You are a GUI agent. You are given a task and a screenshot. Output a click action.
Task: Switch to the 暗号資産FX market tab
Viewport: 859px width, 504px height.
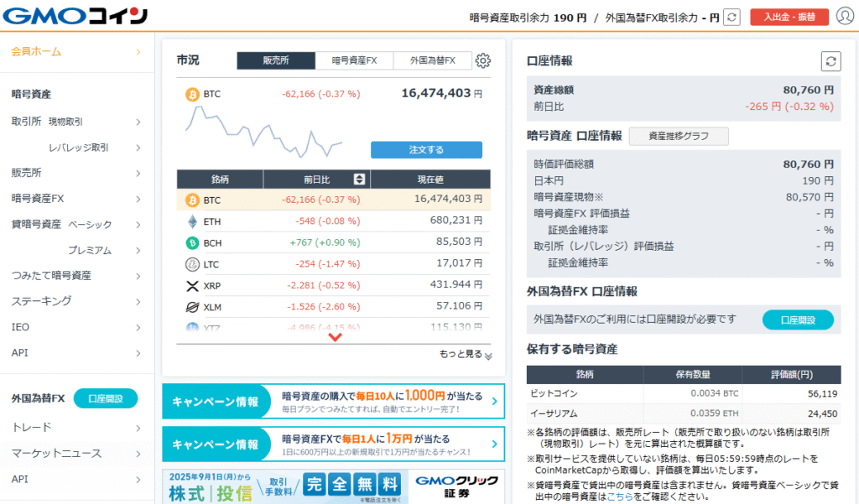pos(354,60)
